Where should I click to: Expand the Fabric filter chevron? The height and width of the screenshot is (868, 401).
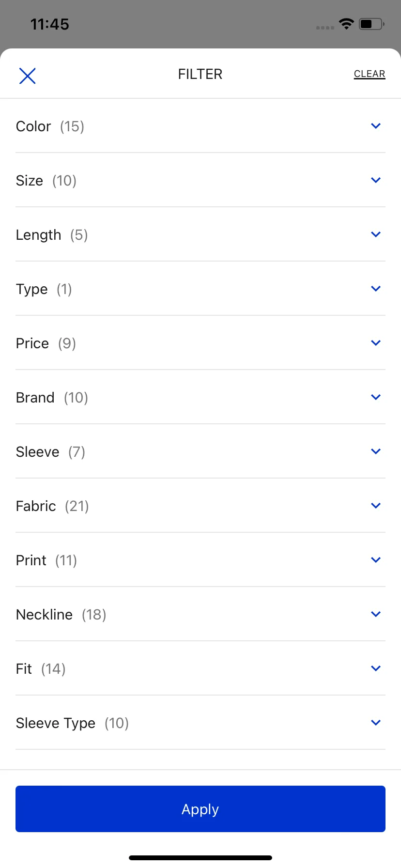point(376,506)
